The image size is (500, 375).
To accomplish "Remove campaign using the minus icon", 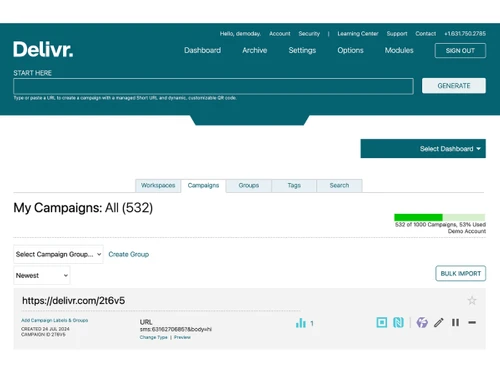I will [472, 322].
